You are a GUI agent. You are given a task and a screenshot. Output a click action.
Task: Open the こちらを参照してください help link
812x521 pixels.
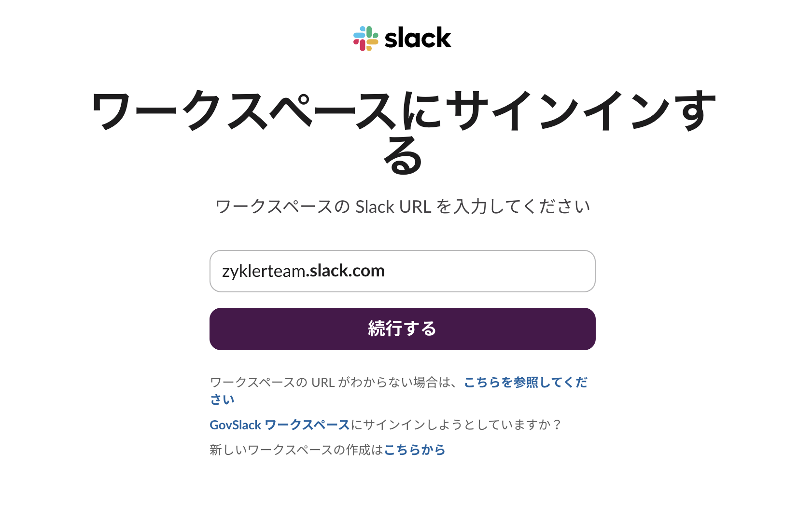click(525, 383)
